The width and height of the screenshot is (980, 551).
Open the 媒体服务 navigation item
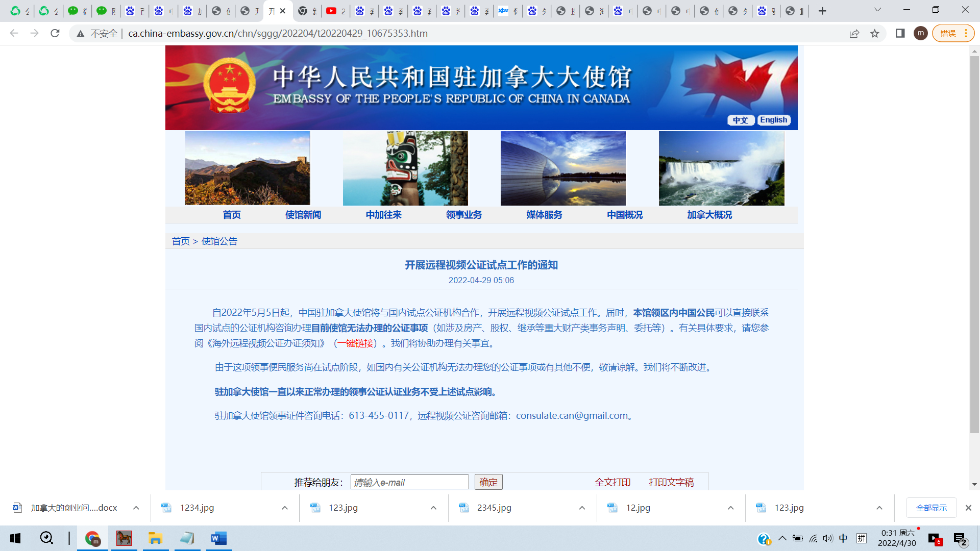(x=545, y=215)
